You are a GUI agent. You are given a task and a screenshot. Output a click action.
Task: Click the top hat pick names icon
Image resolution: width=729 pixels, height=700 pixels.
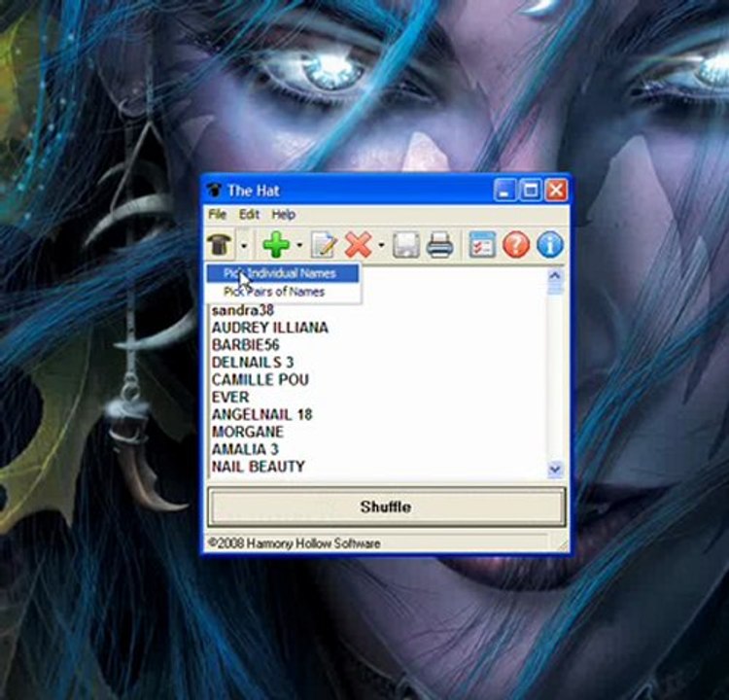click(220, 244)
